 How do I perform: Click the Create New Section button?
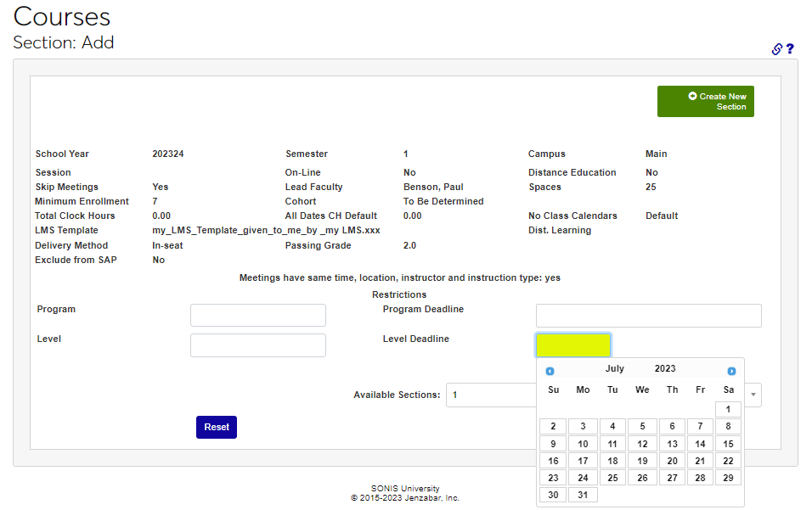point(705,102)
